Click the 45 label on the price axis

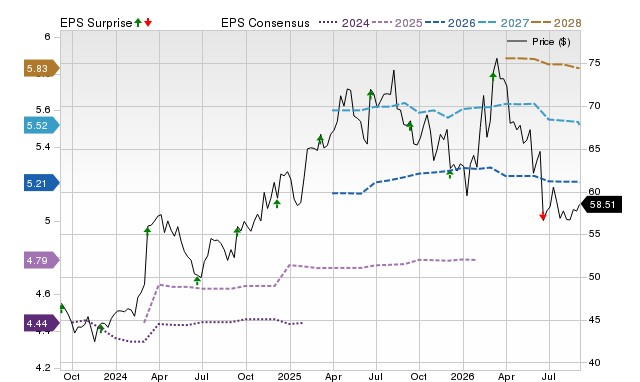coord(594,320)
